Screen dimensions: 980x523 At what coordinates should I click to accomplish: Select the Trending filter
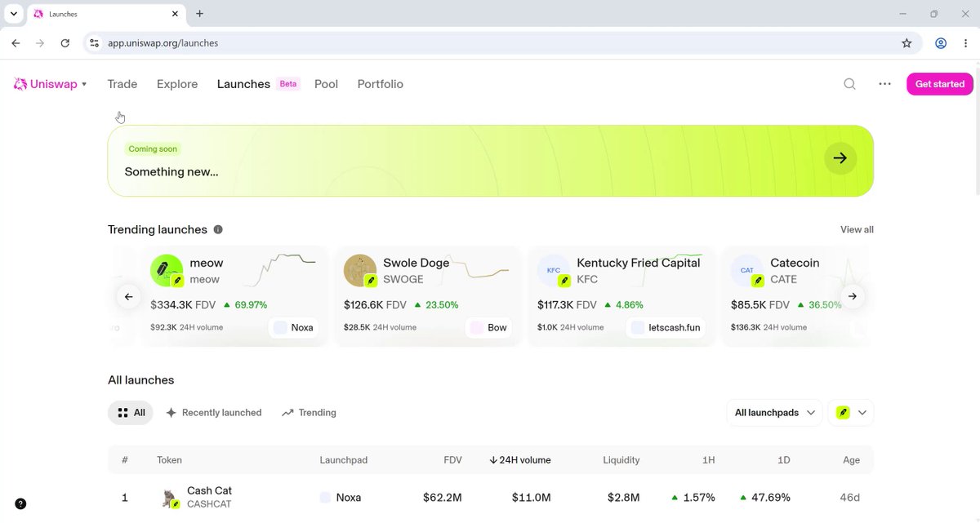point(310,413)
